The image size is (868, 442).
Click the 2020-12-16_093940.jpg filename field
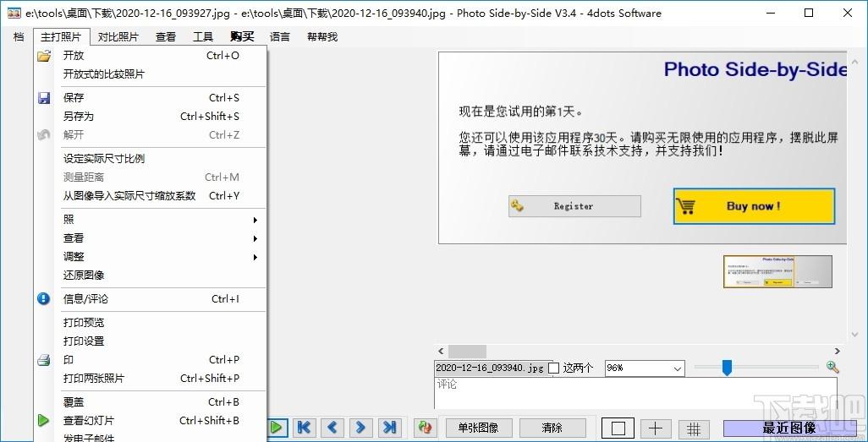(x=491, y=368)
